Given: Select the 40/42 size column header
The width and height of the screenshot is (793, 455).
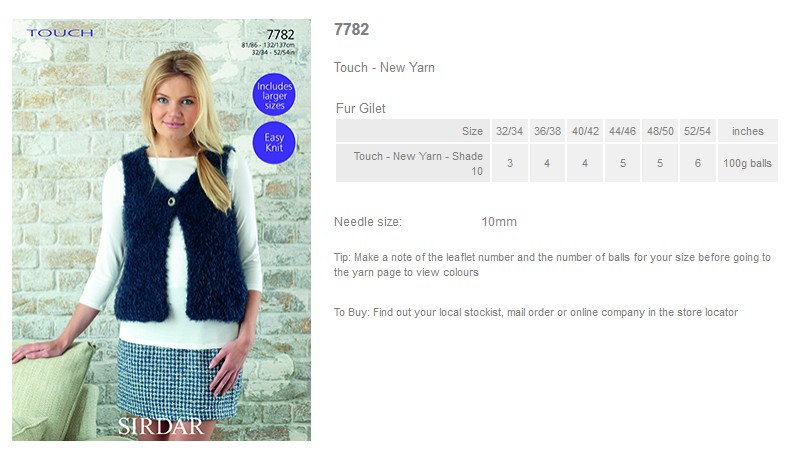Looking at the screenshot, I should pyautogui.click(x=585, y=131).
